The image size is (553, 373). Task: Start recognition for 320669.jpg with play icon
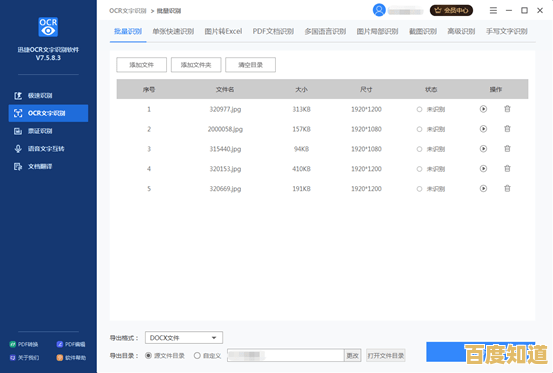point(483,188)
